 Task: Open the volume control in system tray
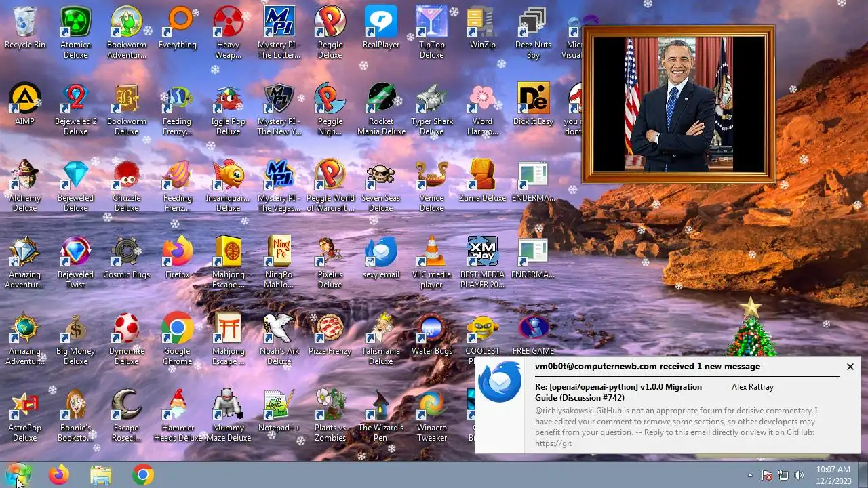point(799,475)
